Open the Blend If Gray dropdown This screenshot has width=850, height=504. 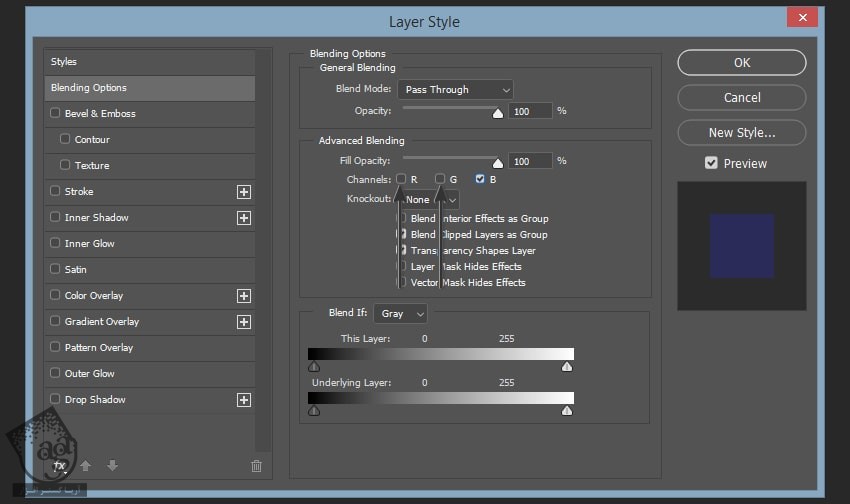tap(400, 314)
